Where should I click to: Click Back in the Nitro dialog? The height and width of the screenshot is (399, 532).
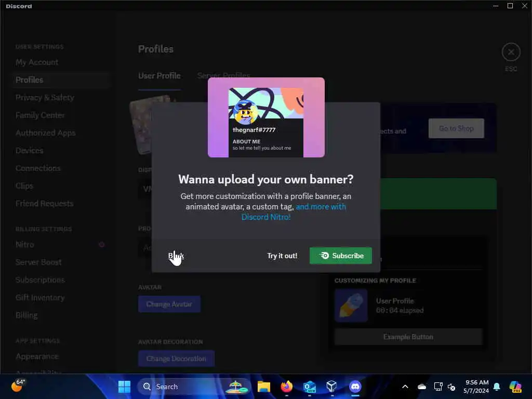176,256
